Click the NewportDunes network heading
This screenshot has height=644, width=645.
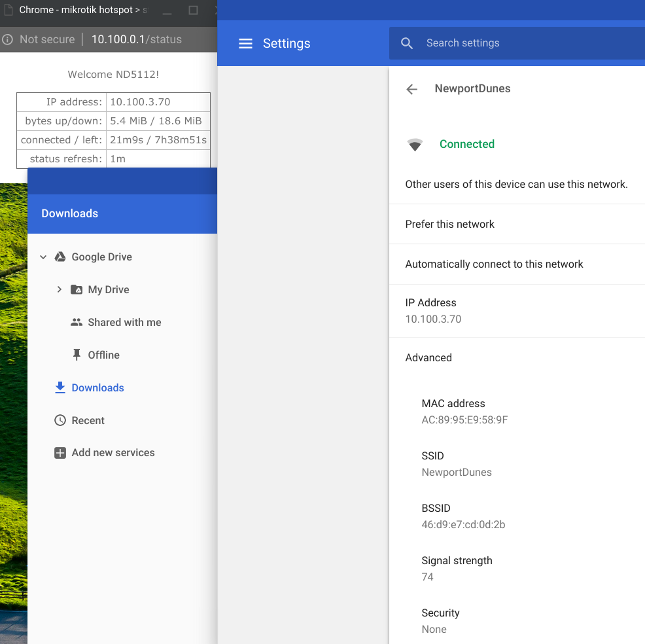point(472,88)
